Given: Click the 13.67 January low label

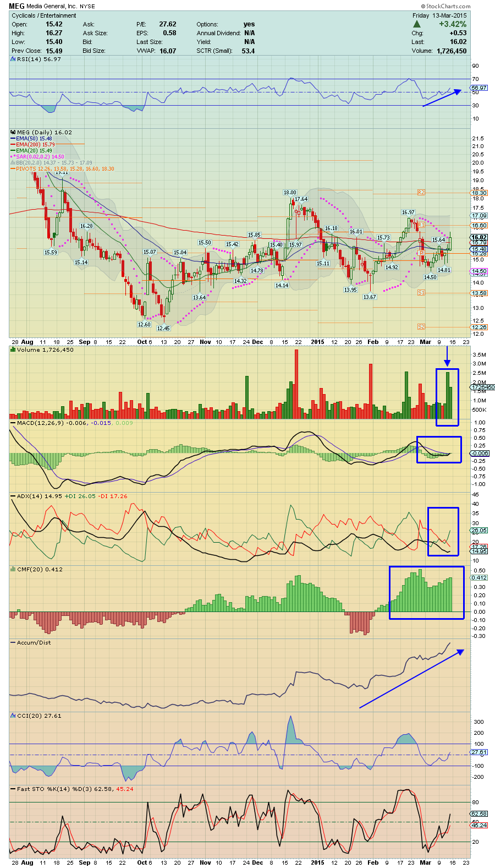Looking at the screenshot, I should pos(370,297).
